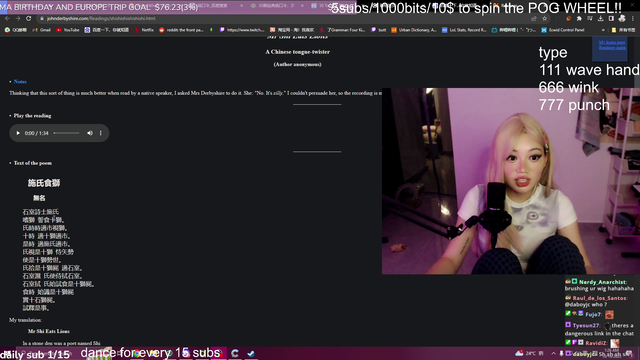The width and height of the screenshot is (640, 360).
Task: Bookmark this page with the star icon
Action: coord(544,18)
